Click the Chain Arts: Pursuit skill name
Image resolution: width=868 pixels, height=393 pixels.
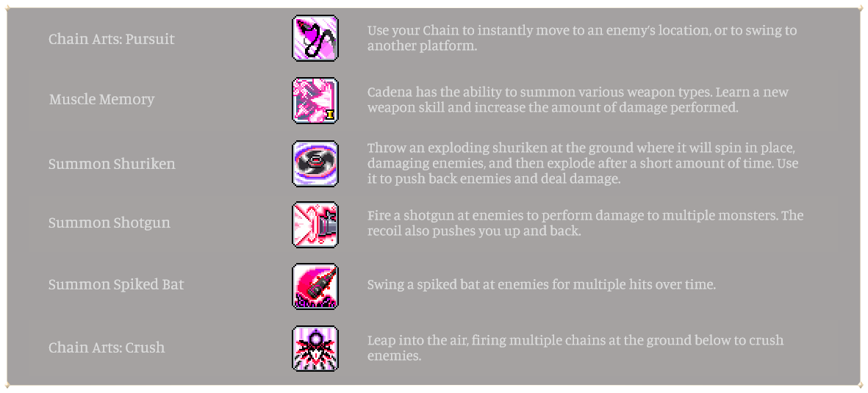point(111,40)
